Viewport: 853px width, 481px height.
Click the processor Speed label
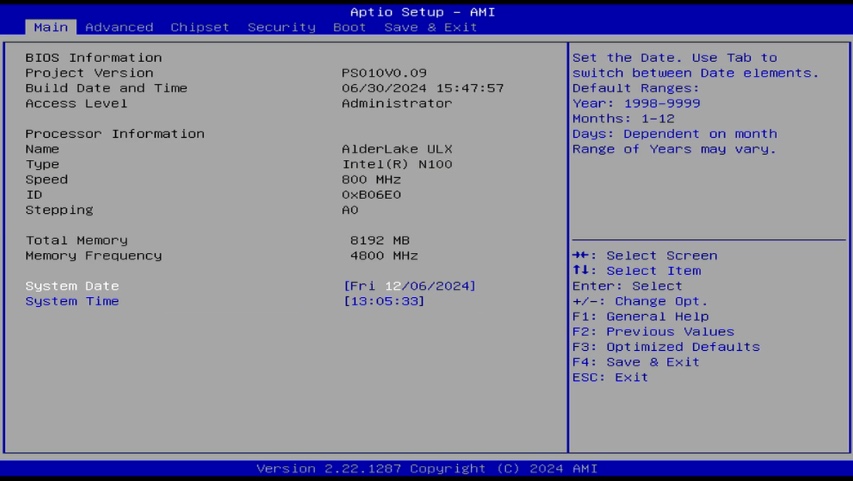click(x=46, y=179)
